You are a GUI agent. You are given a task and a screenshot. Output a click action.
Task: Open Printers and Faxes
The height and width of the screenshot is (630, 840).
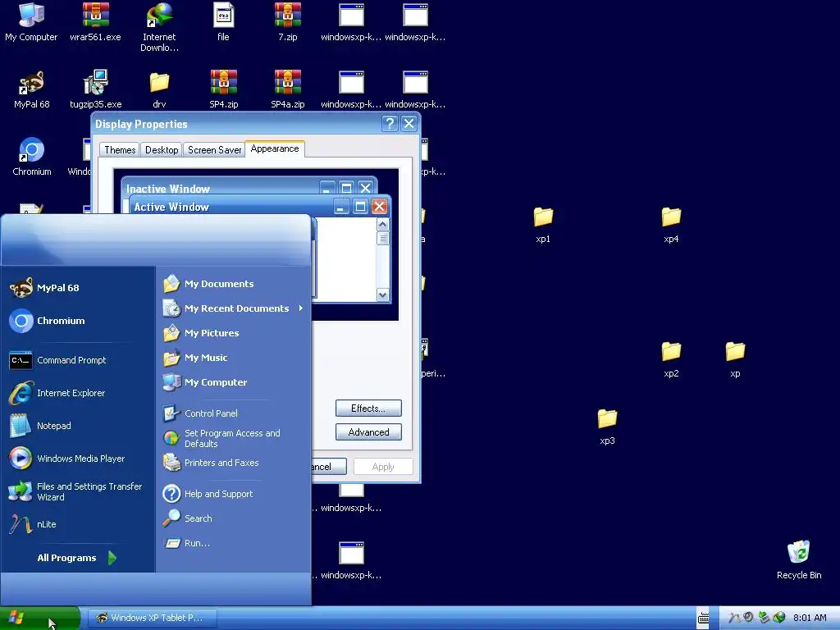234,463
